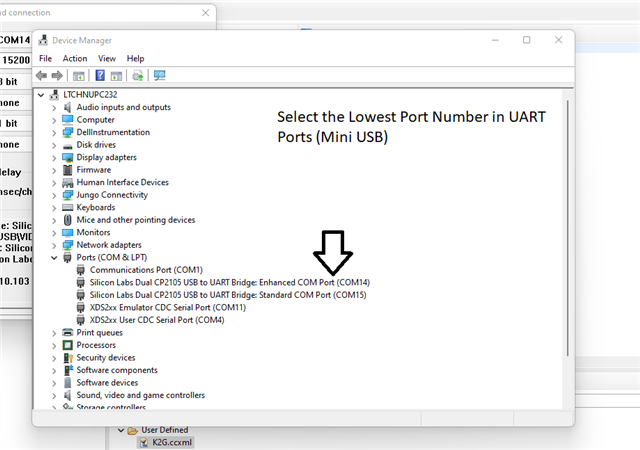Open the View menu
Screen dimensions: 640x450
(x=107, y=58)
